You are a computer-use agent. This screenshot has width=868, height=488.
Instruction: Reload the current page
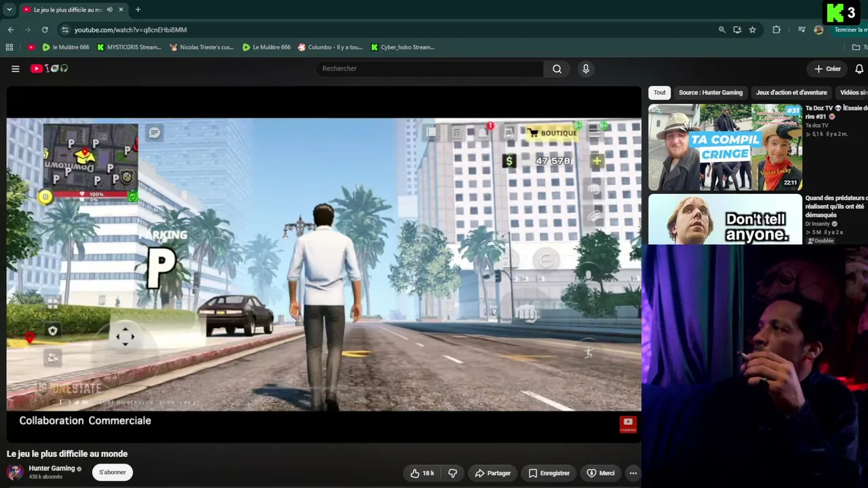click(45, 30)
